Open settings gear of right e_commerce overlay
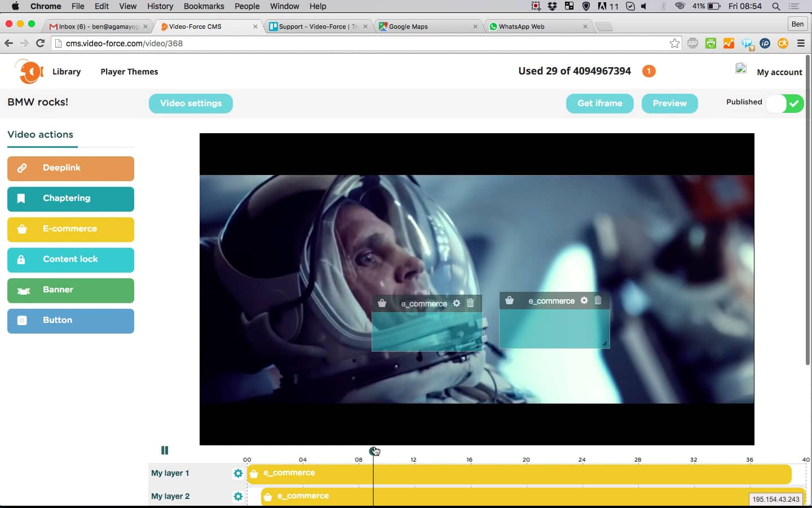Screen dimensions: 812x508 tap(584, 300)
